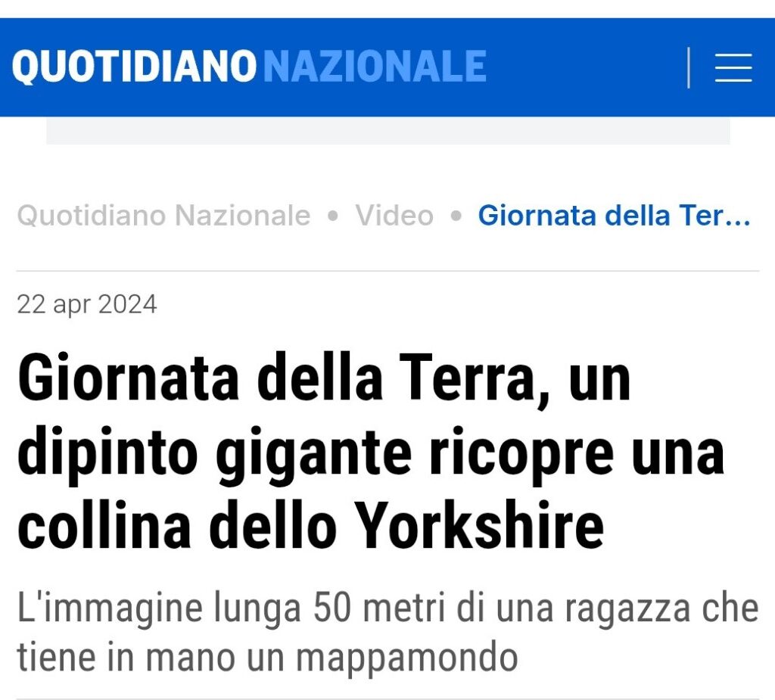The image size is (775, 700).
Task: Click the word mappamondo in the subtitle
Action: coord(406,658)
